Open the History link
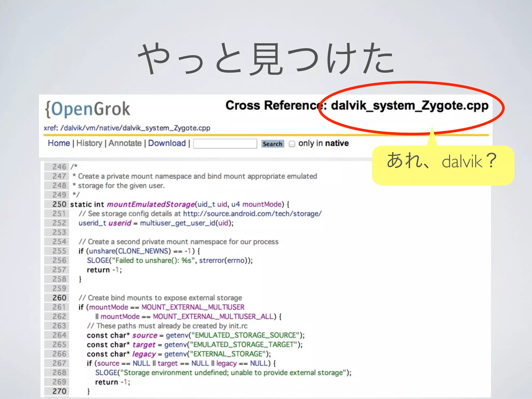The image size is (532, 399). point(89,143)
